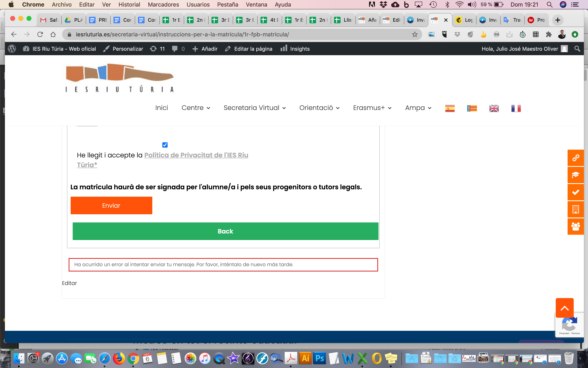Expand the Orientació menu
Screen dimensions: 588x368
[319, 108]
